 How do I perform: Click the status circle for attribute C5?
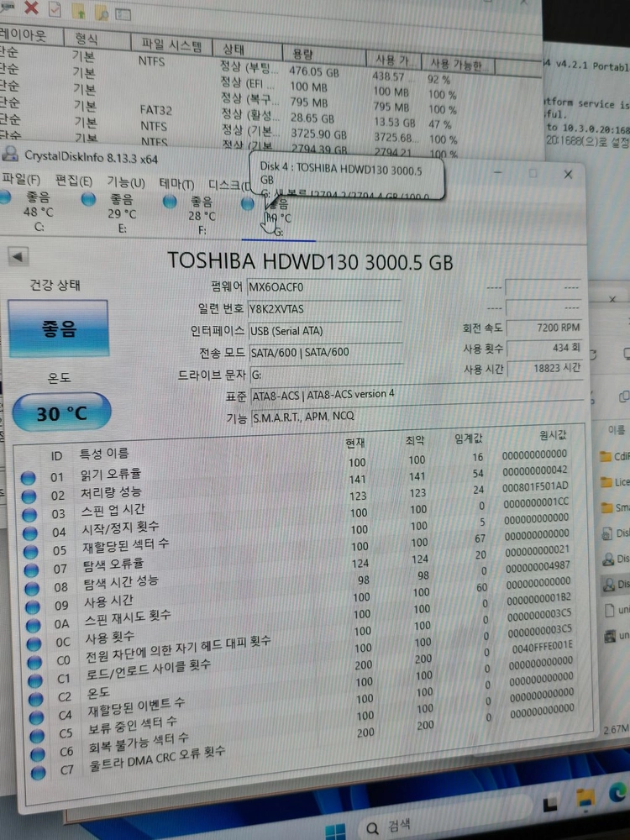(37, 736)
